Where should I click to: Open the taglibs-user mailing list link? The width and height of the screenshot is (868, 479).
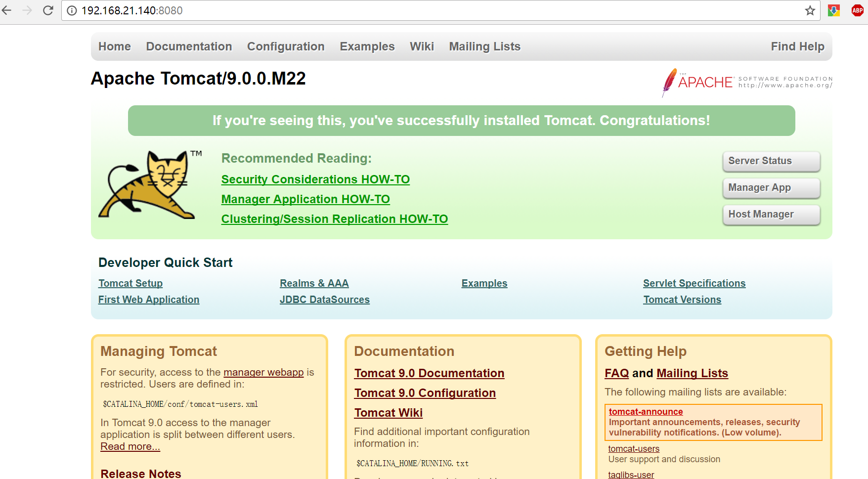click(x=631, y=475)
